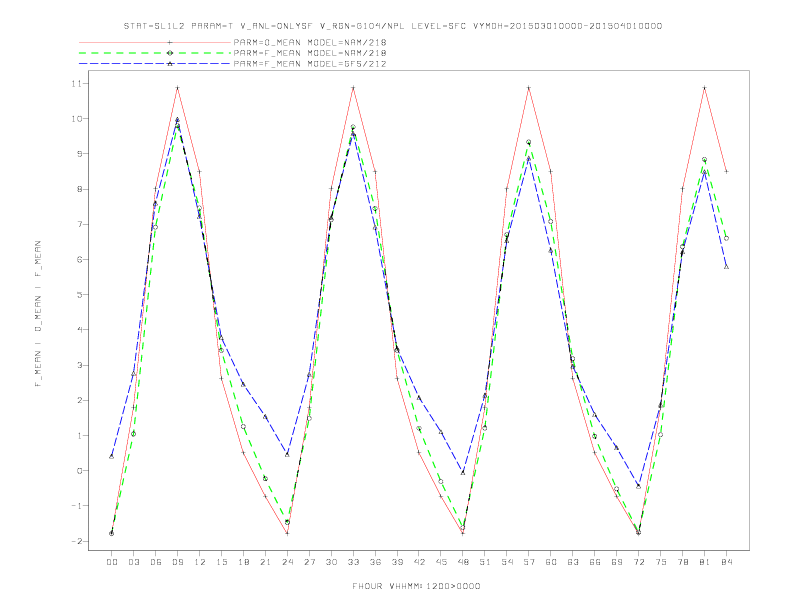Click the x-axis tick label 57

click(529, 562)
